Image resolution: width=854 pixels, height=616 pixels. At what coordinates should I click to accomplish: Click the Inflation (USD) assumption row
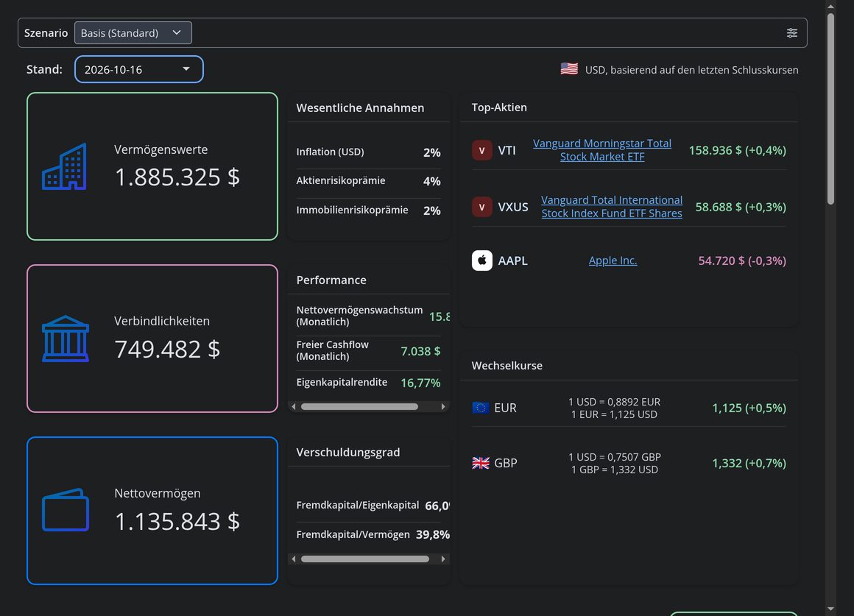click(x=368, y=152)
